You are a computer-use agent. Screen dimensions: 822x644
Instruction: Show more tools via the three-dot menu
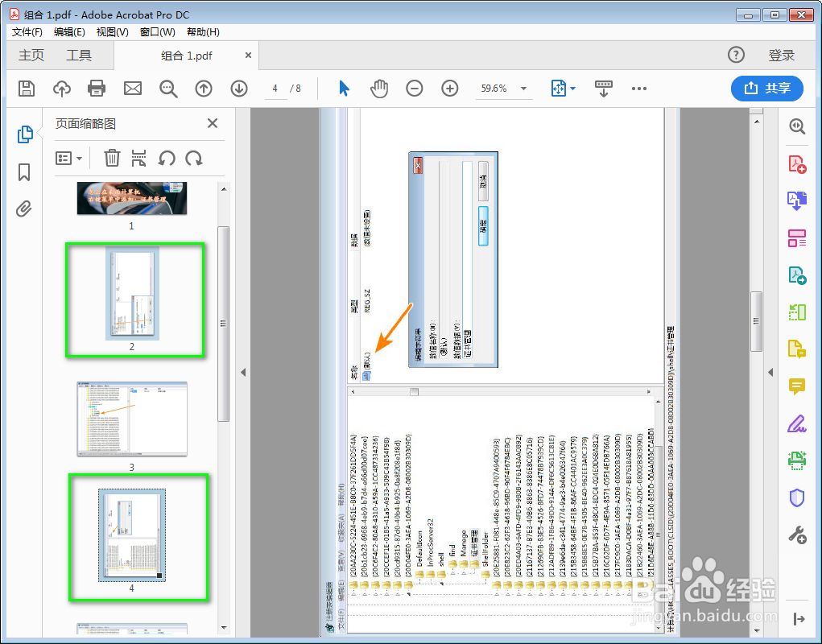pos(639,89)
